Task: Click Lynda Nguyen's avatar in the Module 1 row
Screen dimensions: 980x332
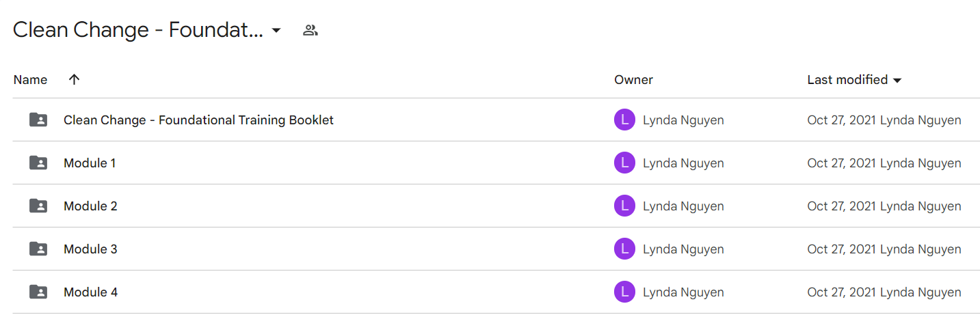Action: pyautogui.click(x=624, y=163)
